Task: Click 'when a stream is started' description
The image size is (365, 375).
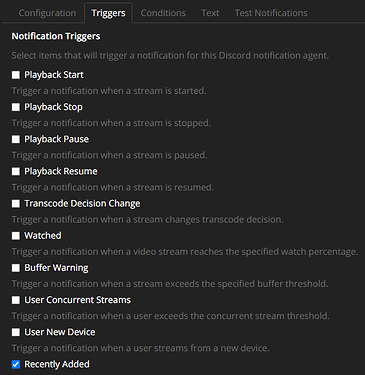Action: 109,91
